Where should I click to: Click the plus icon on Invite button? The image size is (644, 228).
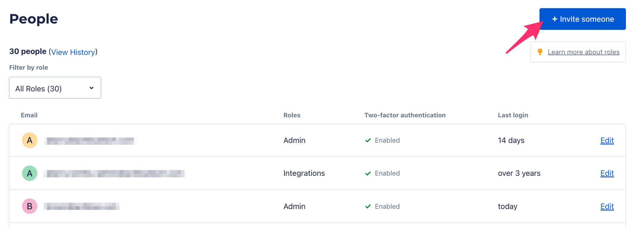pos(555,19)
